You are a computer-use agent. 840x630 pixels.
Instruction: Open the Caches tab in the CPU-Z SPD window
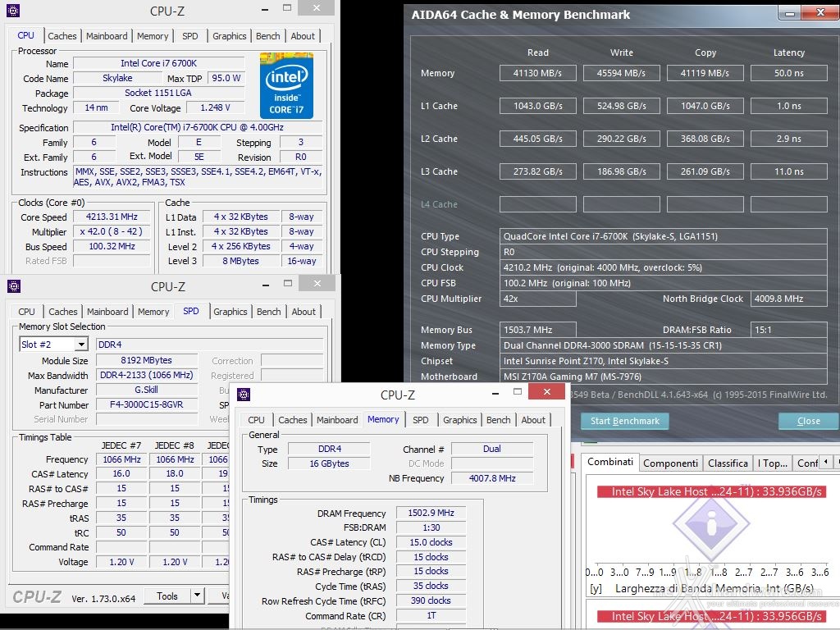pos(63,312)
